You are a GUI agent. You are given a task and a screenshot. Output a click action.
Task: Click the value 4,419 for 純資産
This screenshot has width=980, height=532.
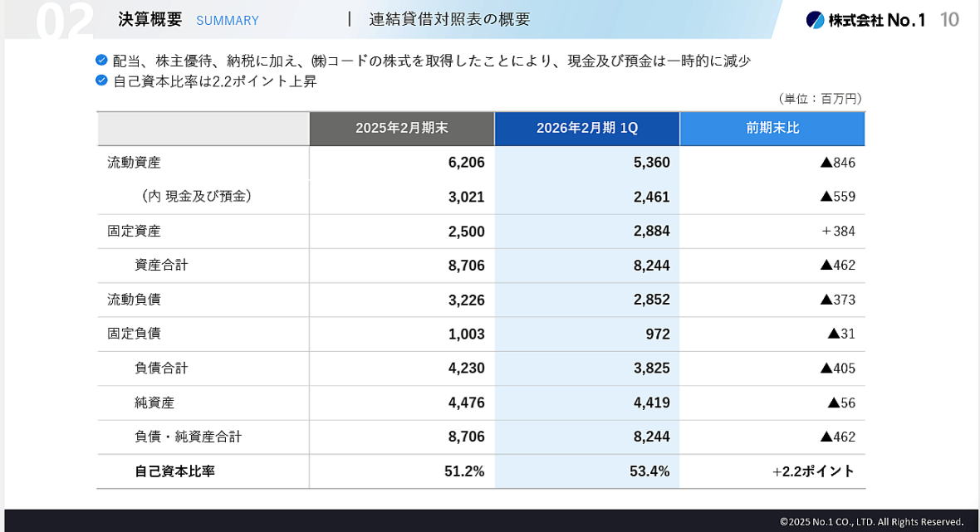[x=651, y=403]
